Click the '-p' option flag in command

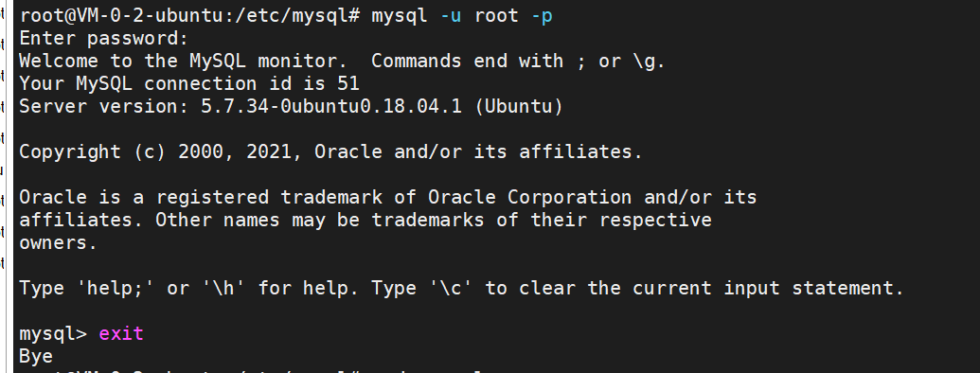coord(542,17)
